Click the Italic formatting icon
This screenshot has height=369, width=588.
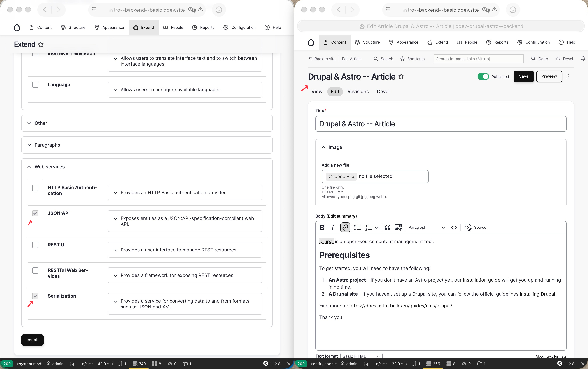coord(333,228)
